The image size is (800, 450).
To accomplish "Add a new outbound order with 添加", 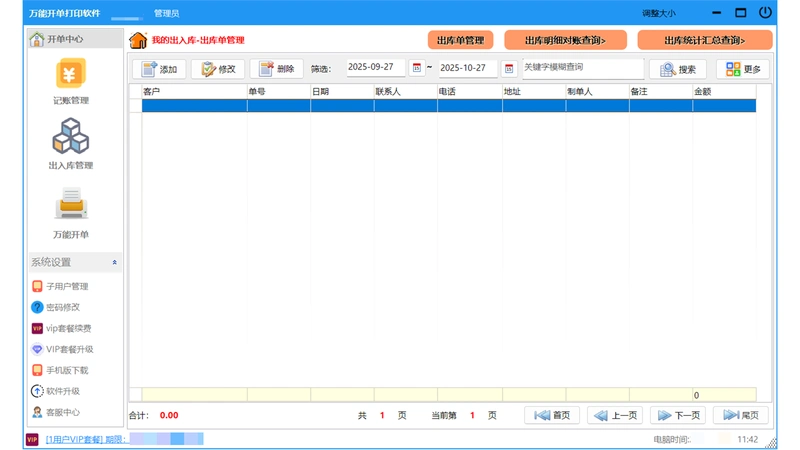I will [x=159, y=69].
